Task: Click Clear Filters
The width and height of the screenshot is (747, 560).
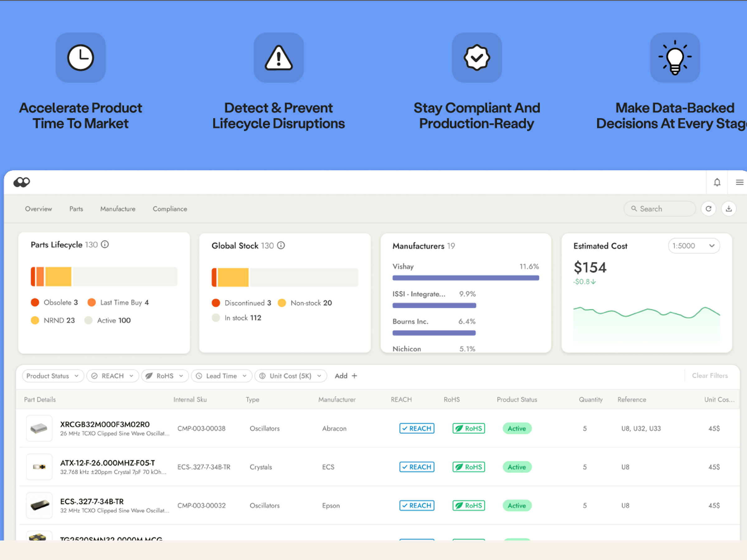Action: (x=710, y=376)
